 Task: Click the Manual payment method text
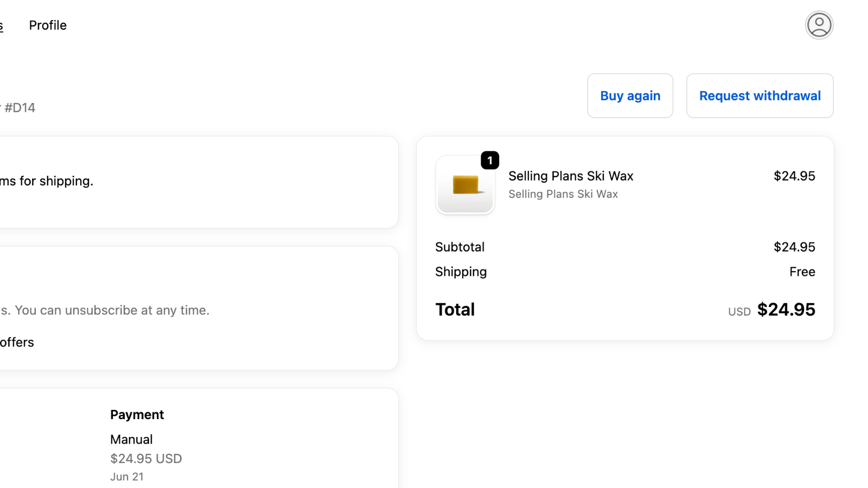(131, 440)
